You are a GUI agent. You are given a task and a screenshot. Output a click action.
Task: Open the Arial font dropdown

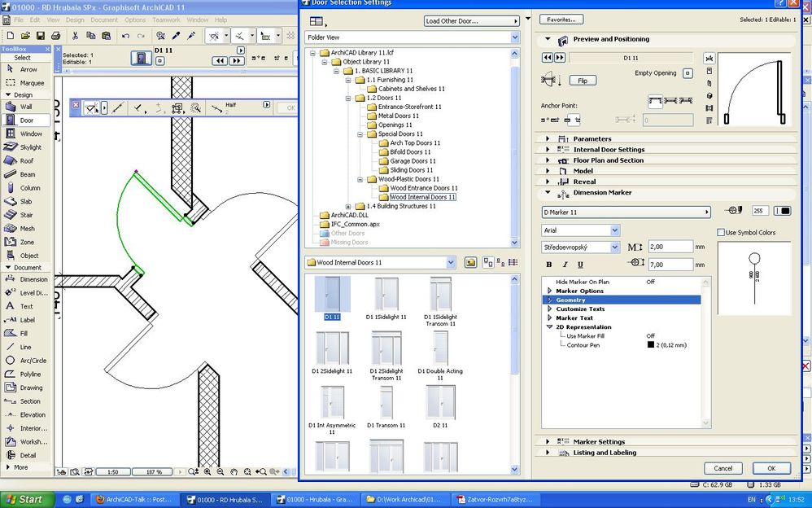point(580,230)
